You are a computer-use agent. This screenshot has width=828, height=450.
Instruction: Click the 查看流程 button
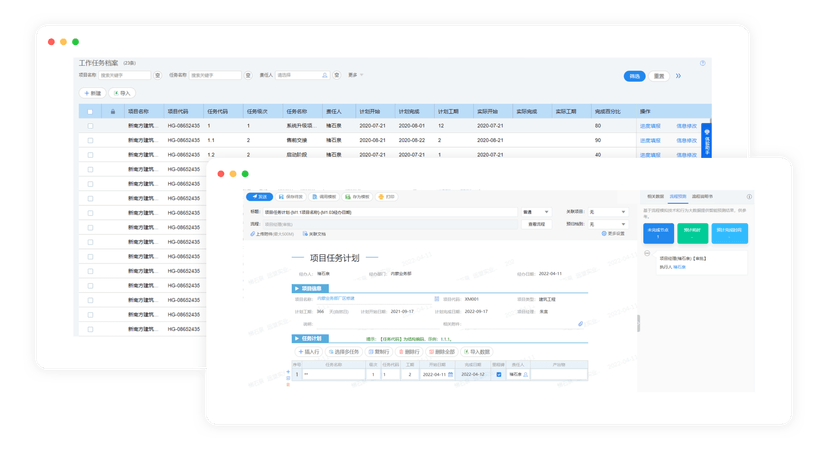pos(537,224)
